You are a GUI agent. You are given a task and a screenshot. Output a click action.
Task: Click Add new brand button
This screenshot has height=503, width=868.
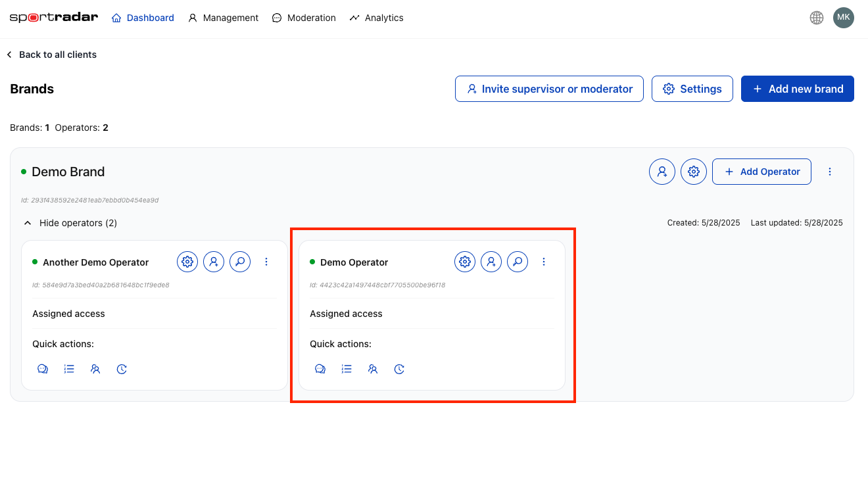(797, 89)
